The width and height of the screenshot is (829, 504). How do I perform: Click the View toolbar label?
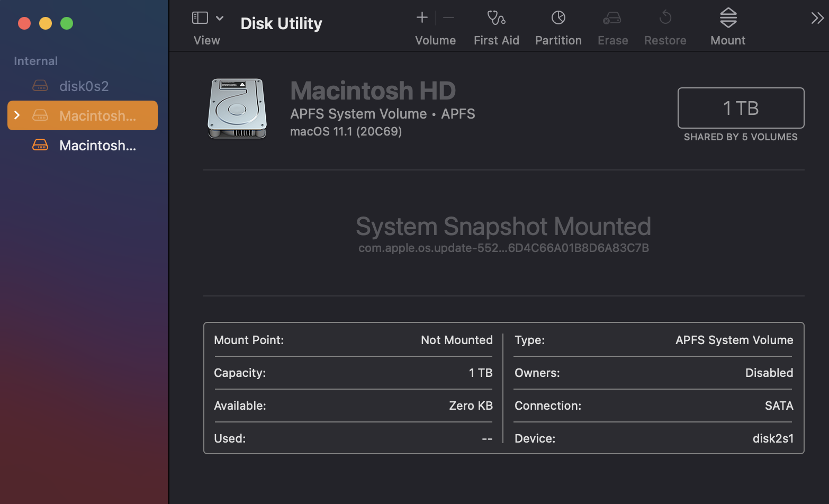coord(206,40)
